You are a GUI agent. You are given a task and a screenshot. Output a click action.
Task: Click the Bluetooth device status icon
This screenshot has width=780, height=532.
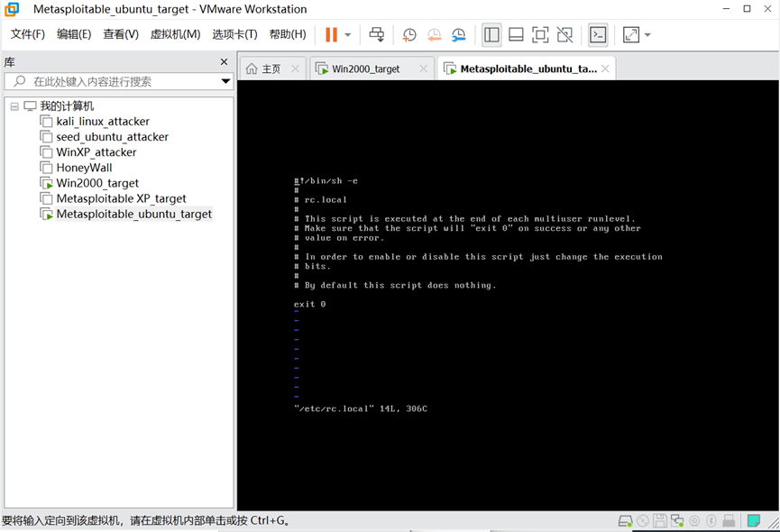[711, 521]
